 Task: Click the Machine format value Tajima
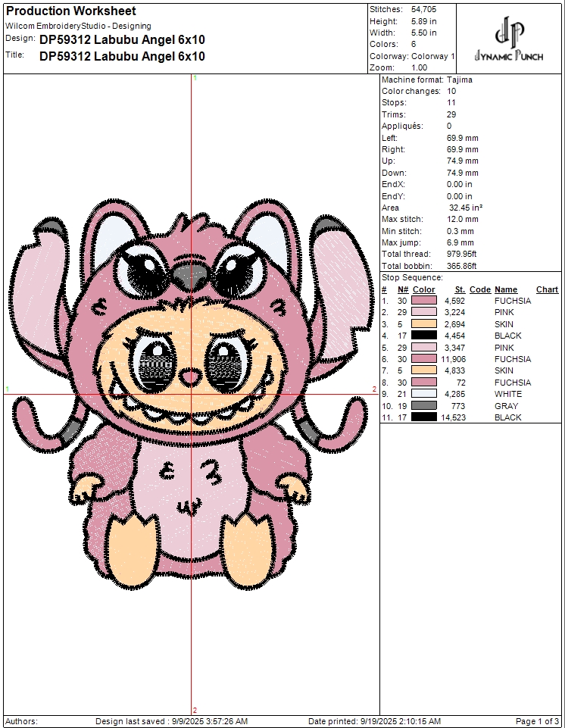(460, 80)
